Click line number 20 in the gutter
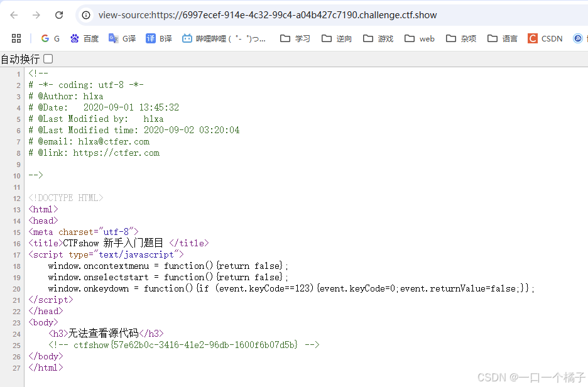The image size is (588, 387). pyautogui.click(x=16, y=289)
